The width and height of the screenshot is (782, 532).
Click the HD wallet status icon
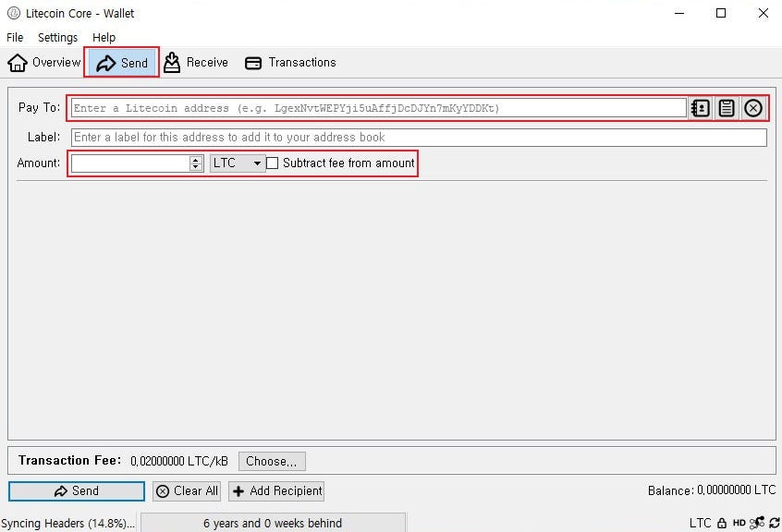tap(739, 523)
